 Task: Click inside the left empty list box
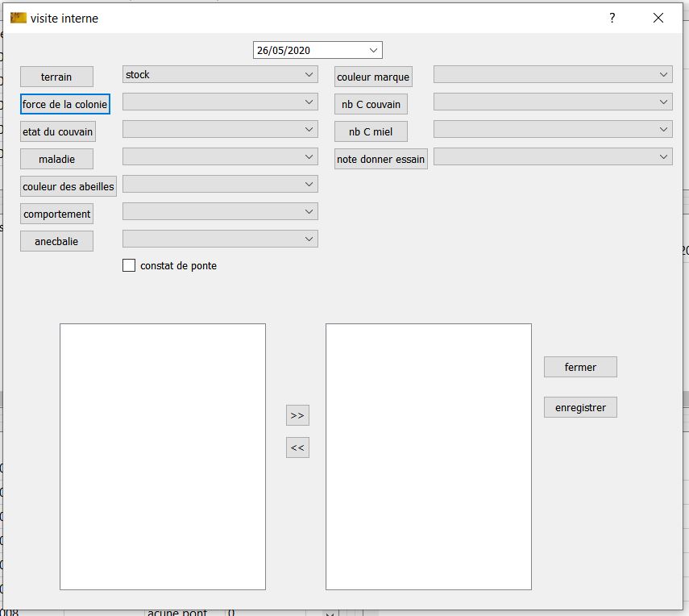coord(163,456)
